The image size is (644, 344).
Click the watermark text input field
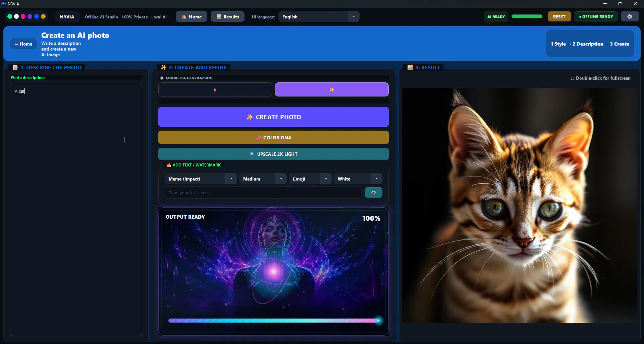click(x=263, y=193)
